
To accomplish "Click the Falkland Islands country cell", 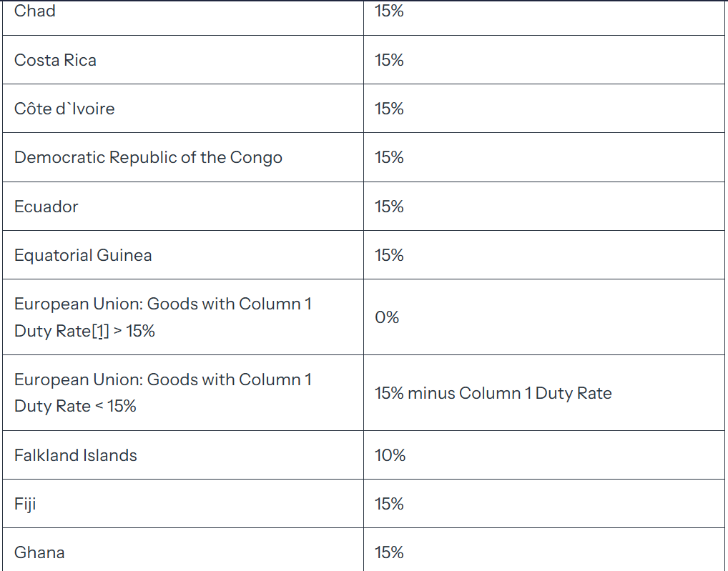I will 183,455.
